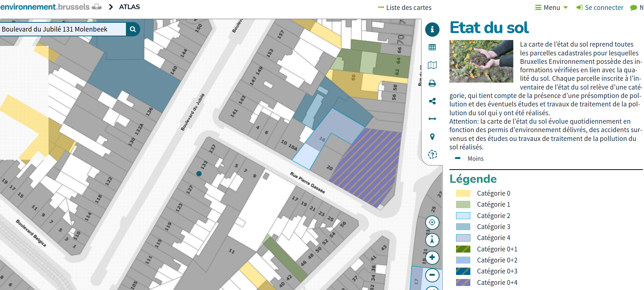Screen dimensions: 644x290
Task: Click the search magnifier button
Action: (133, 29)
